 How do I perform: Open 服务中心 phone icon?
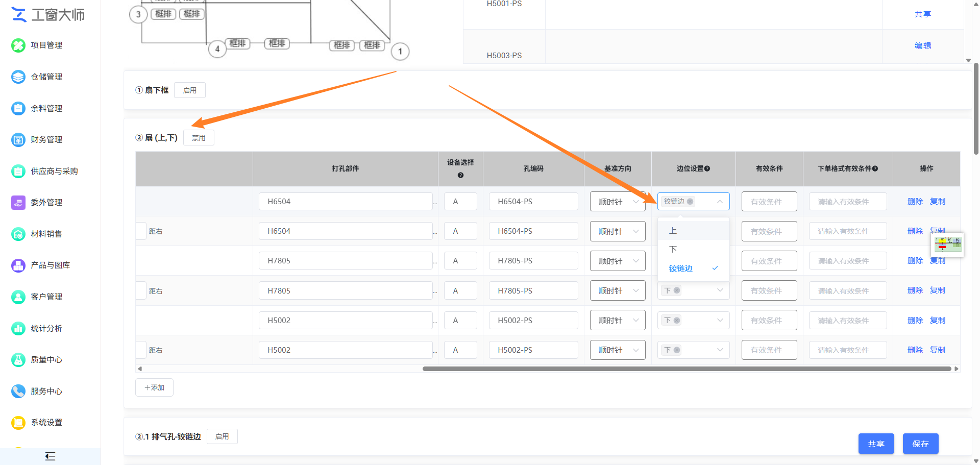click(x=18, y=391)
